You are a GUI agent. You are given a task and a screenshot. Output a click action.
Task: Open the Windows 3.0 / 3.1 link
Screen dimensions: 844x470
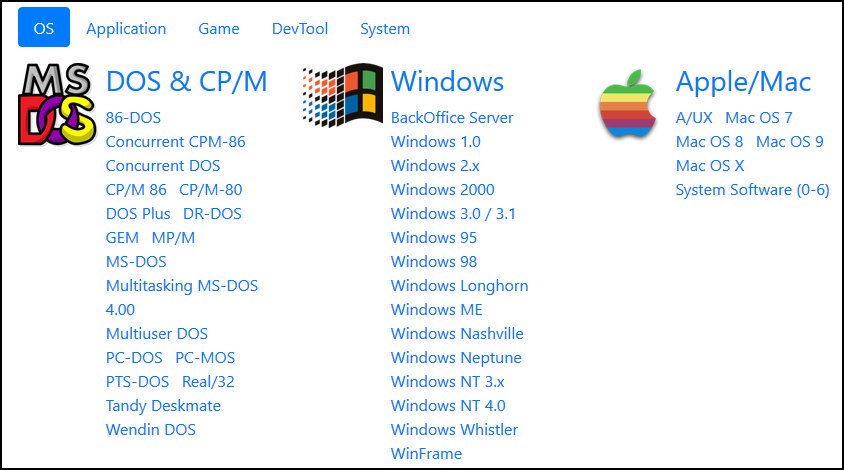(453, 214)
